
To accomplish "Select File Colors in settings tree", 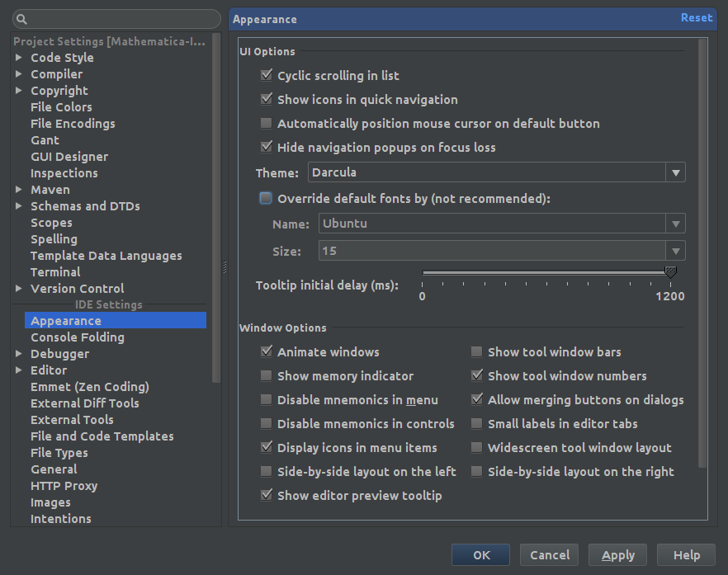I will [x=61, y=106].
